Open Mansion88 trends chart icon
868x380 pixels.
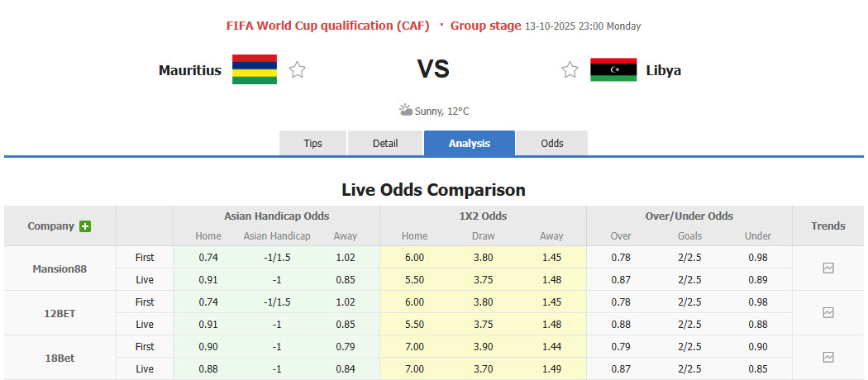point(828,268)
